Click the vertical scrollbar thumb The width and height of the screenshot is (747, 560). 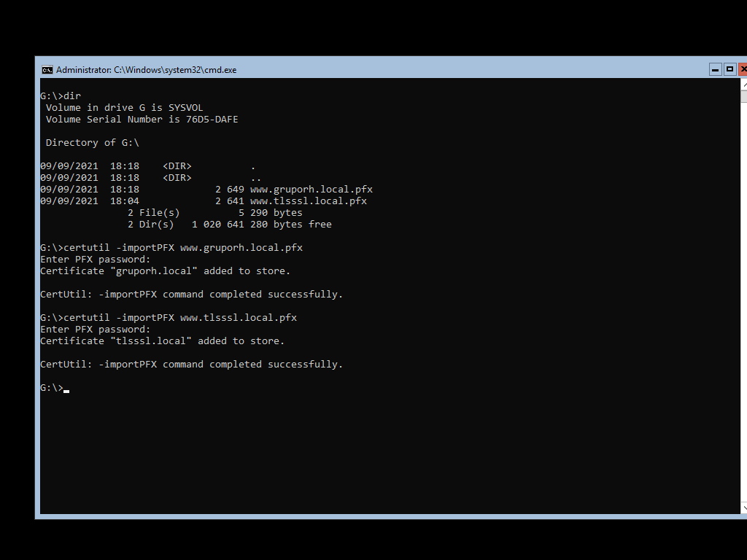pos(743,97)
